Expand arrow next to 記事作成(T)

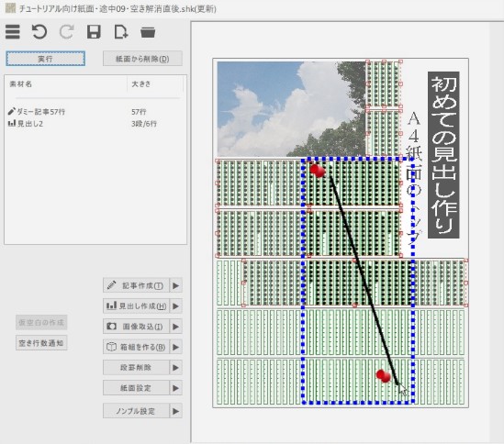(176, 285)
